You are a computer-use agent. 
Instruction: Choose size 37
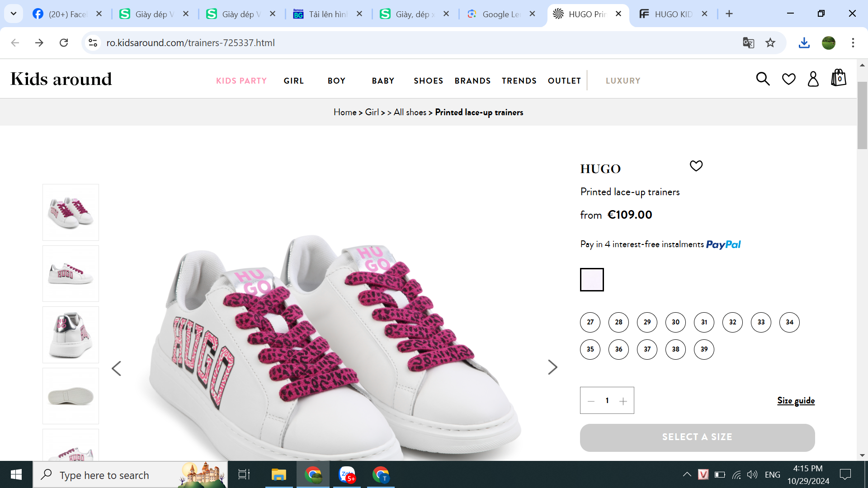pyautogui.click(x=647, y=349)
